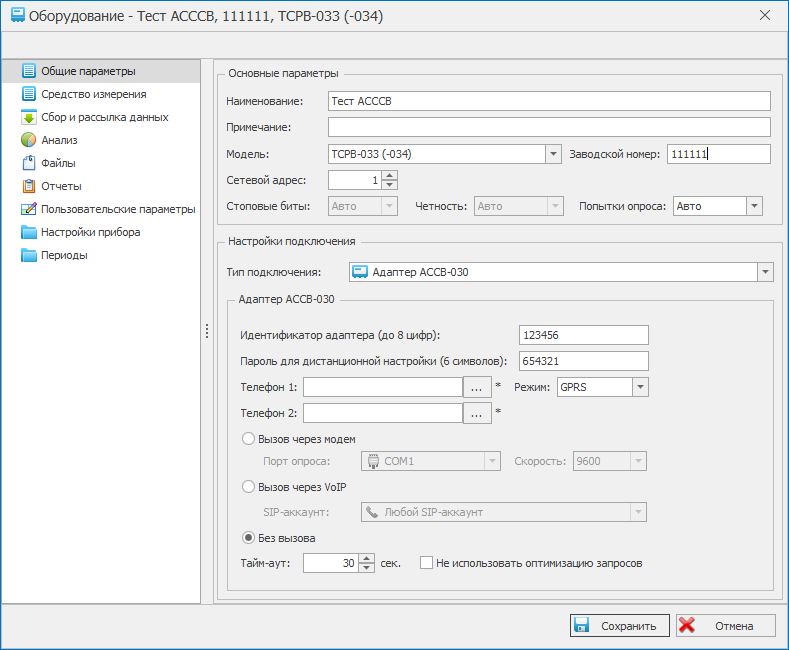Click the Сбор и рассылка данных icon
Screen dimensions: 789x650
click(x=29, y=117)
